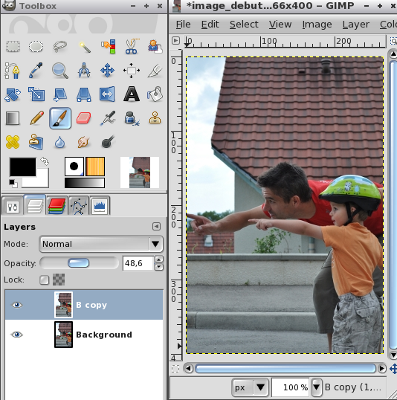Choose the Scale tool
Image resolution: width=397 pixels, height=400 pixels.
36,94
